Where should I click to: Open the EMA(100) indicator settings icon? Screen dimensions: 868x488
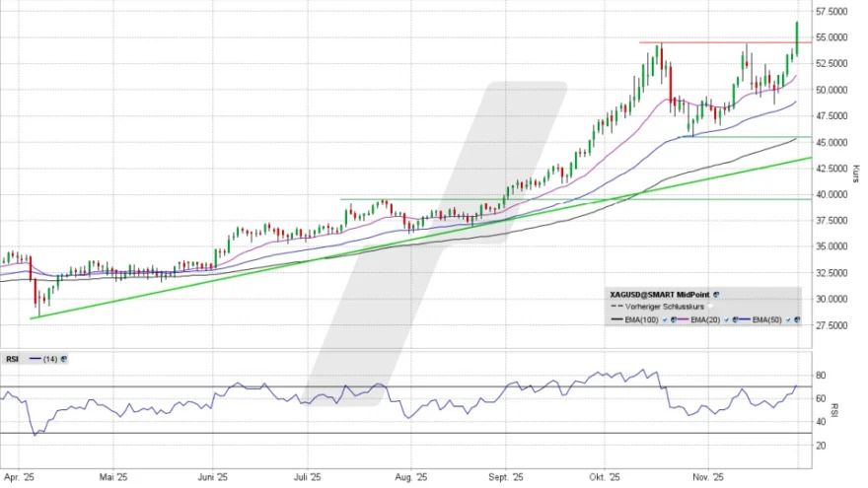[674, 319]
